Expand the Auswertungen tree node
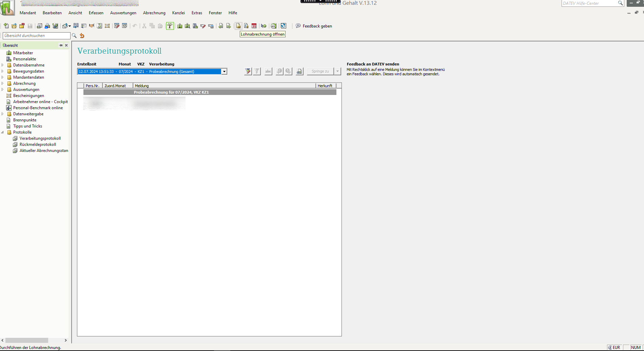The height and width of the screenshot is (351, 644). point(3,90)
